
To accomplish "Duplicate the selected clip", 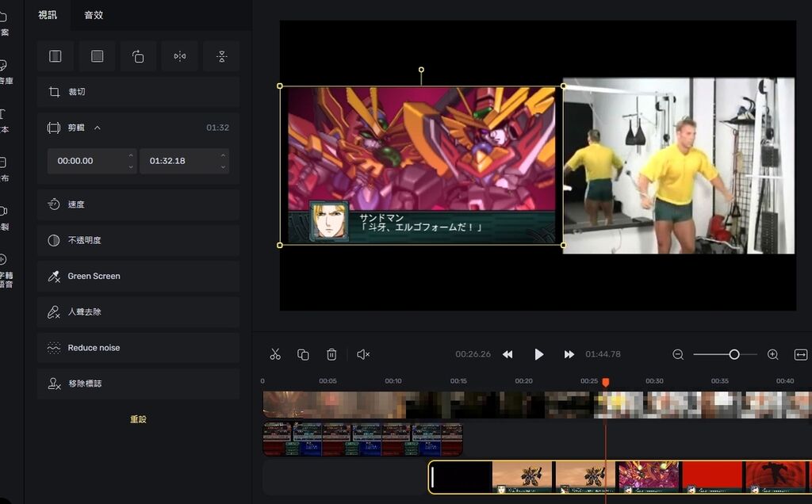I will pyautogui.click(x=303, y=354).
